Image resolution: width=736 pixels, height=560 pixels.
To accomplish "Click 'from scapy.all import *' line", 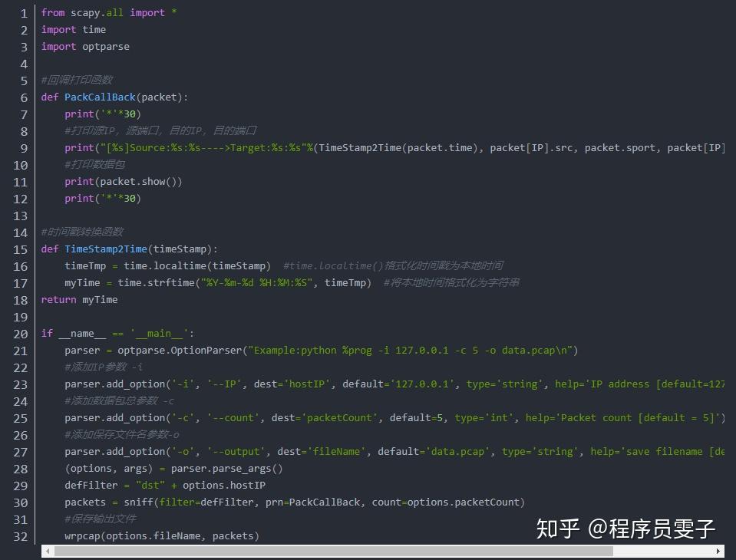I will pyautogui.click(x=109, y=13).
